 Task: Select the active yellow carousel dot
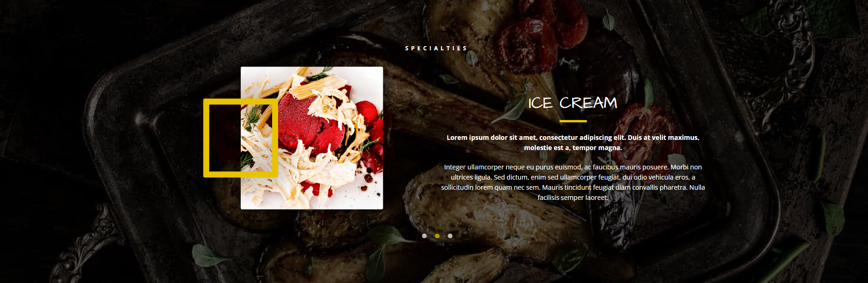(x=437, y=236)
